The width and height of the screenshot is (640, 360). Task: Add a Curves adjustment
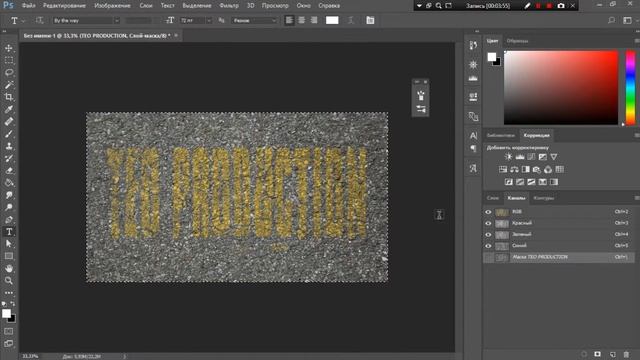[x=531, y=157]
